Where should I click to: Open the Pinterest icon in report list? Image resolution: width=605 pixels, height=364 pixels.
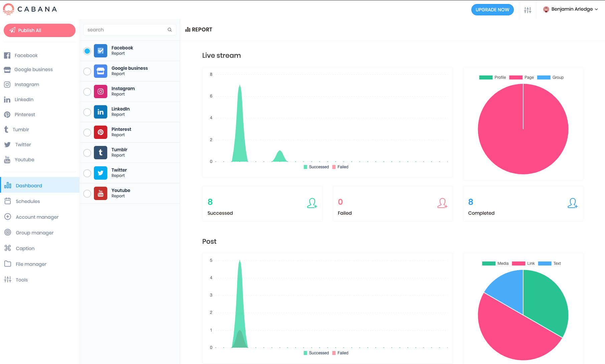pos(100,132)
